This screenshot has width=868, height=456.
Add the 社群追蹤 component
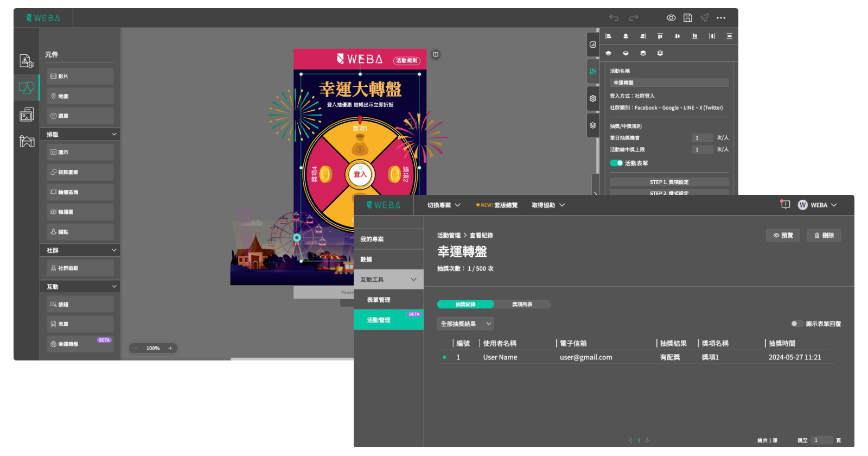tap(80, 268)
